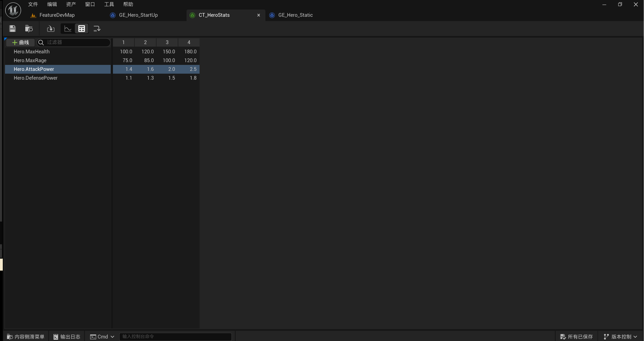Click AttackPower value 1.6
The width and height of the screenshot is (644, 341).
click(150, 69)
